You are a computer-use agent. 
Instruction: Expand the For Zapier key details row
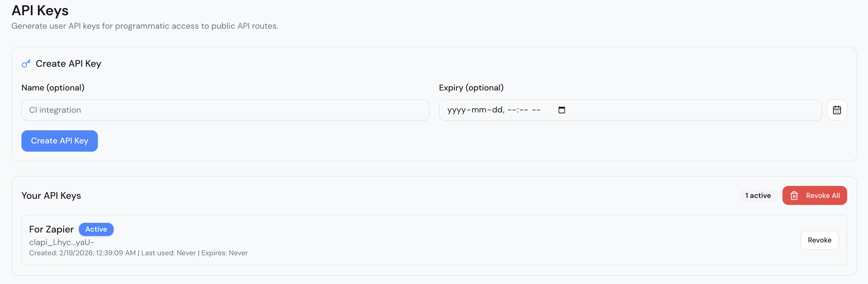(434, 240)
